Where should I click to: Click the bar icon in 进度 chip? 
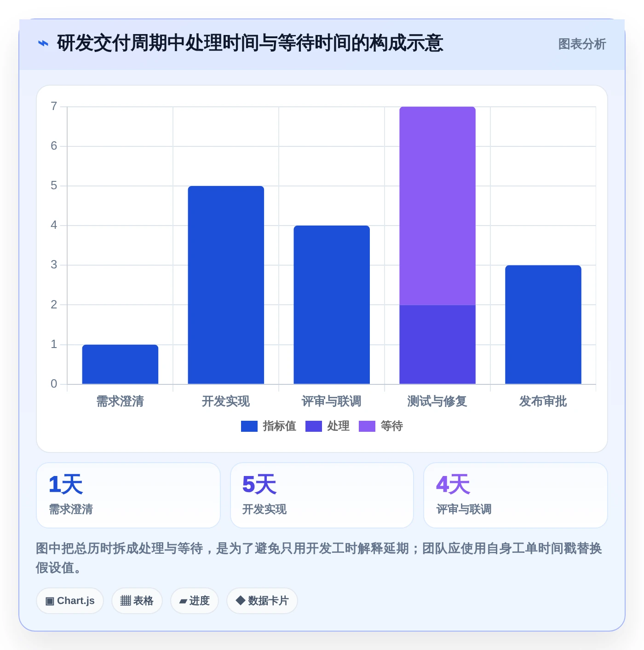(x=183, y=601)
